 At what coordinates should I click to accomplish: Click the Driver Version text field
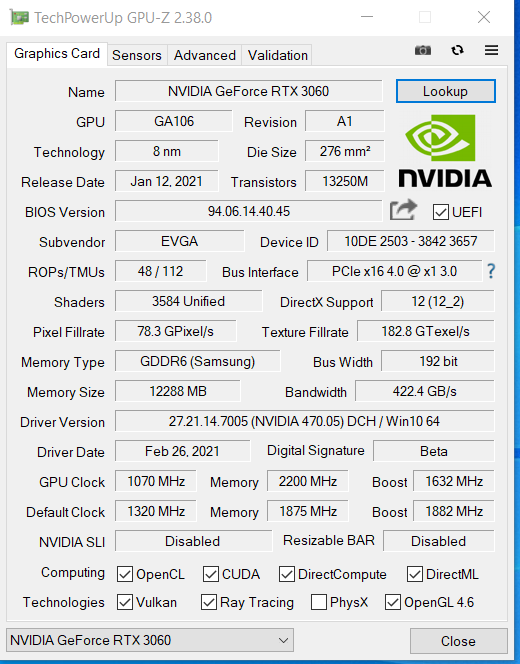[304, 421]
